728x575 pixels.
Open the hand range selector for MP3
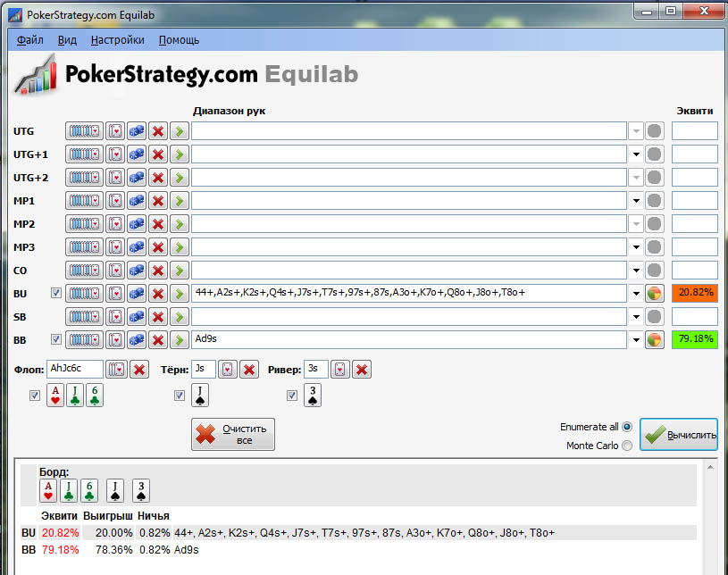click(84, 247)
